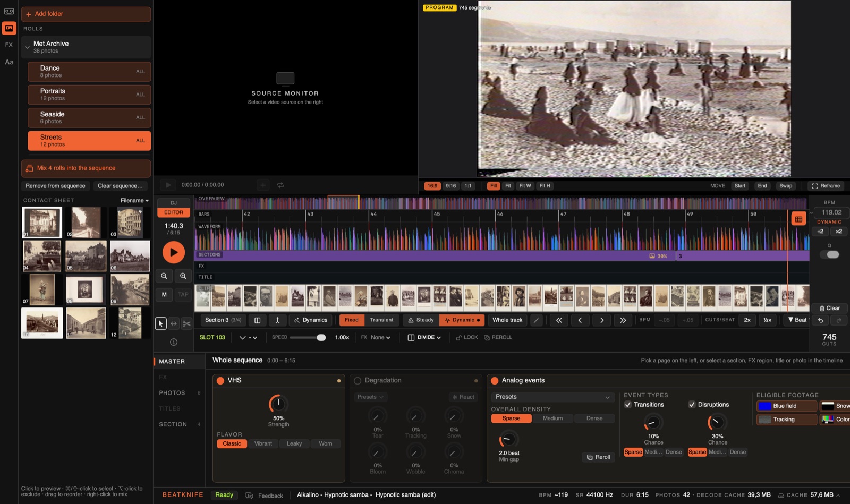Viewport: 850px width, 504px height.
Task: Click the Reroll button in Analog events
Action: click(599, 457)
